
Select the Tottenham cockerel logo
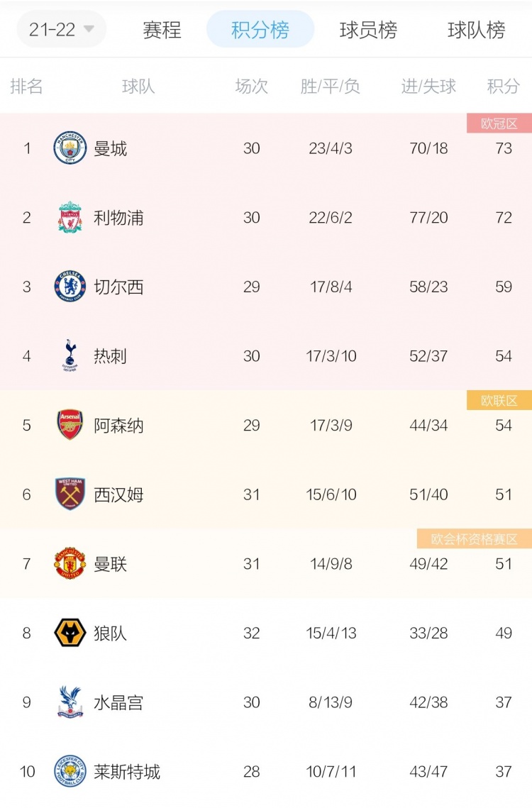click(x=70, y=355)
